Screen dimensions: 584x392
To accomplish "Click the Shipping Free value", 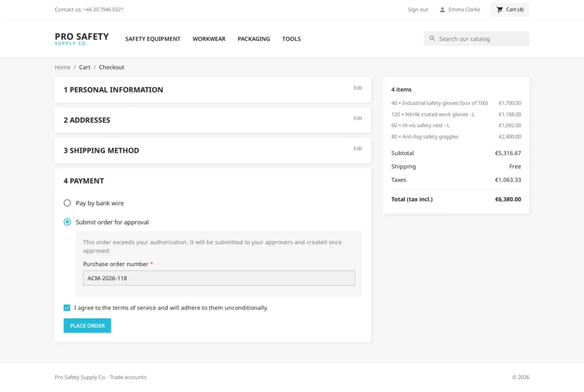I will pos(515,166).
